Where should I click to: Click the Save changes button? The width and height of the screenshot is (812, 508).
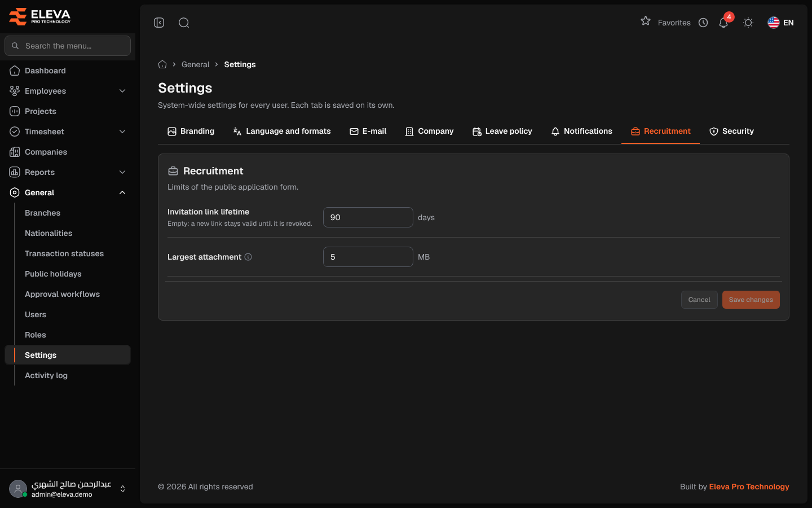tap(751, 300)
